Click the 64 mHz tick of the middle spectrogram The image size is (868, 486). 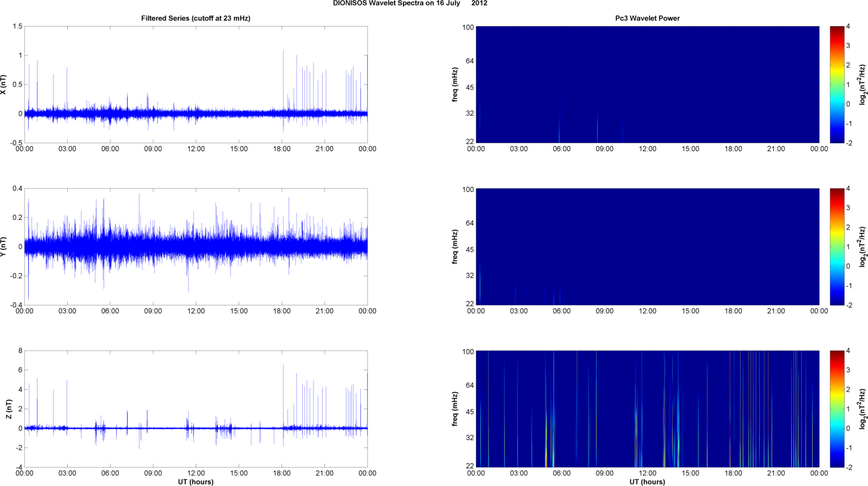(x=470, y=223)
